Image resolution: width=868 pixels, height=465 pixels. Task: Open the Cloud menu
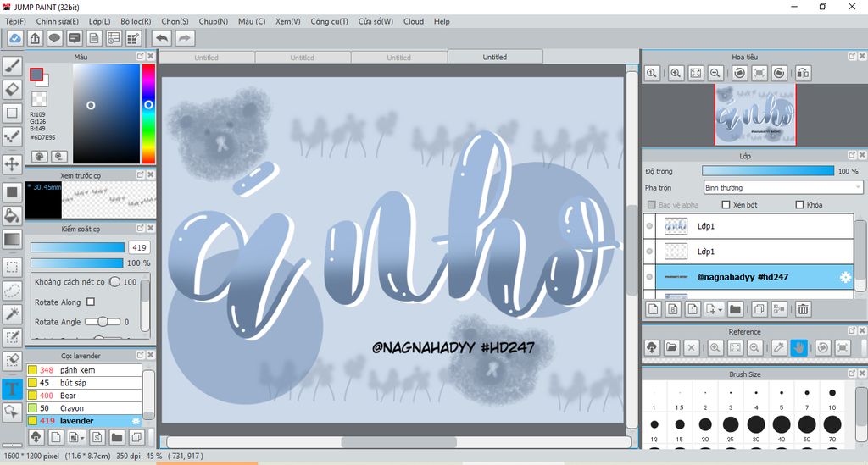click(x=414, y=21)
